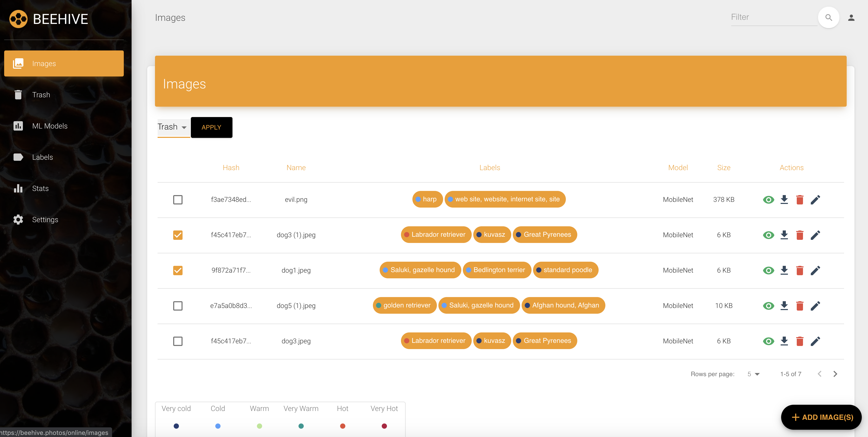Uncheck the dog1.jpeg row checkbox
This screenshot has height=437, width=868.
tap(178, 271)
